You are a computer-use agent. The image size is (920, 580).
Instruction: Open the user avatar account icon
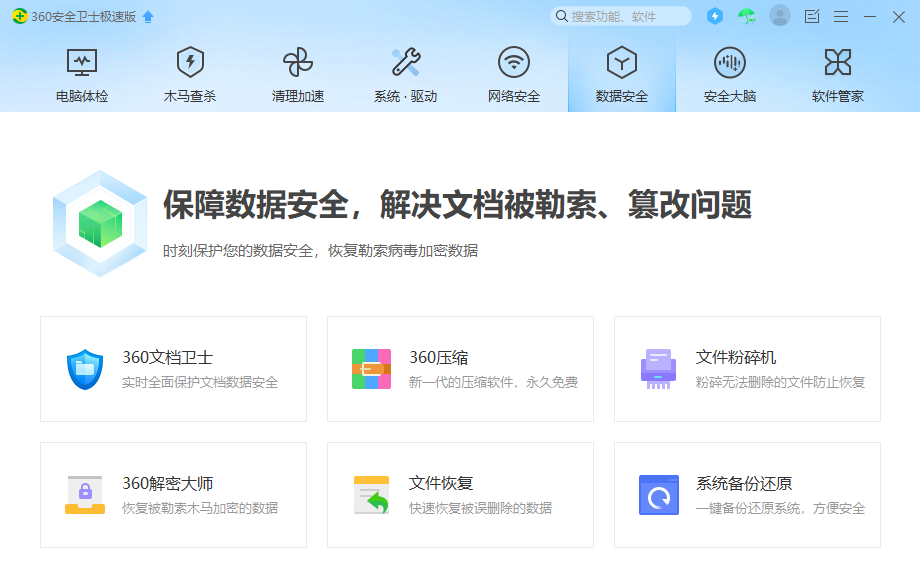[x=780, y=16]
